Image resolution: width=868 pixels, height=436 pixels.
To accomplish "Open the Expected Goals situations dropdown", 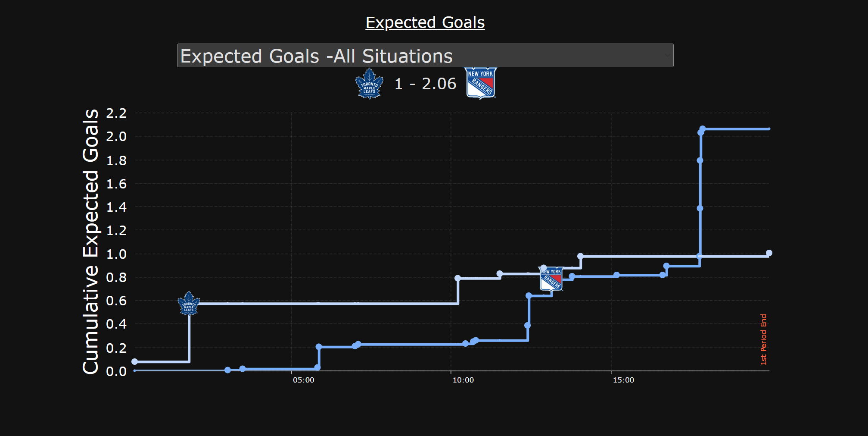I will 425,56.
